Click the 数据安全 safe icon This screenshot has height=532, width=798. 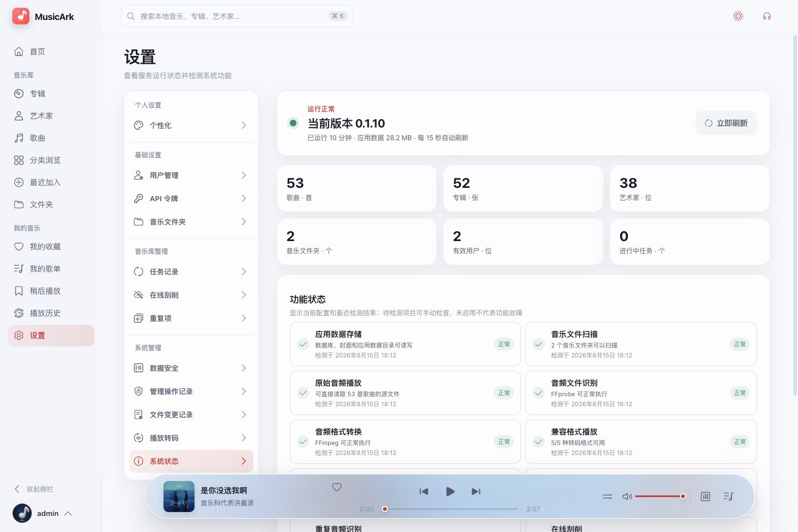coord(139,368)
